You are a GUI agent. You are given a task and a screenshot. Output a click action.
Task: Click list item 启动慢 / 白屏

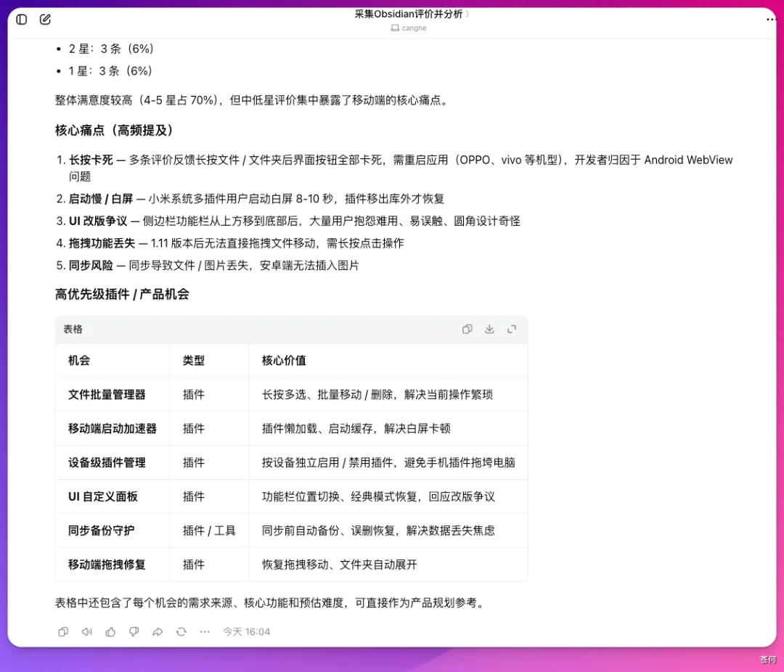tap(250, 199)
